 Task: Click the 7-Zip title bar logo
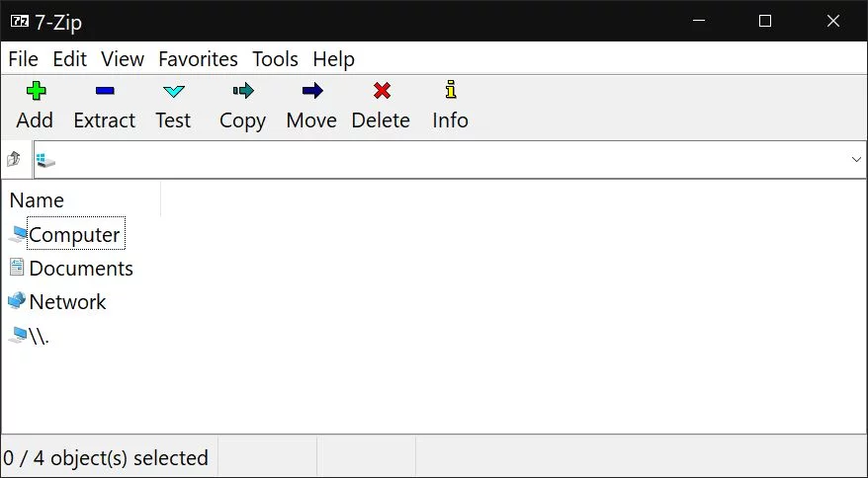(x=20, y=22)
